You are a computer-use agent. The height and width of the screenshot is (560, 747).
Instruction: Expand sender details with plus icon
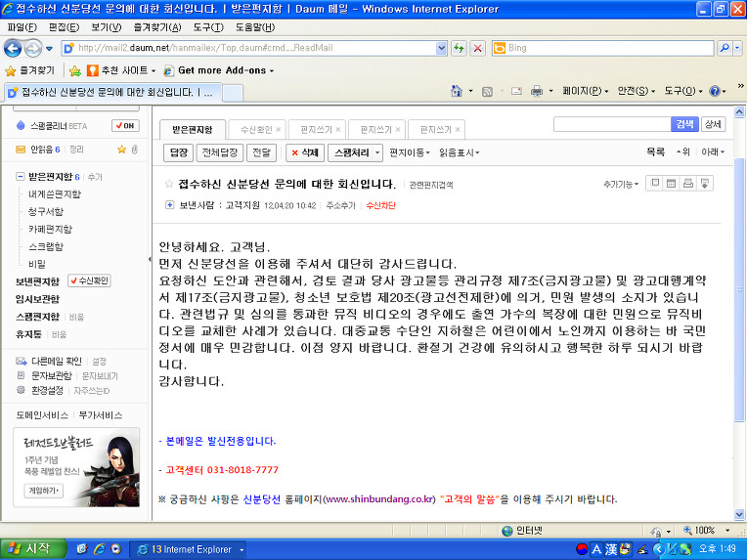tap(170, 206)
